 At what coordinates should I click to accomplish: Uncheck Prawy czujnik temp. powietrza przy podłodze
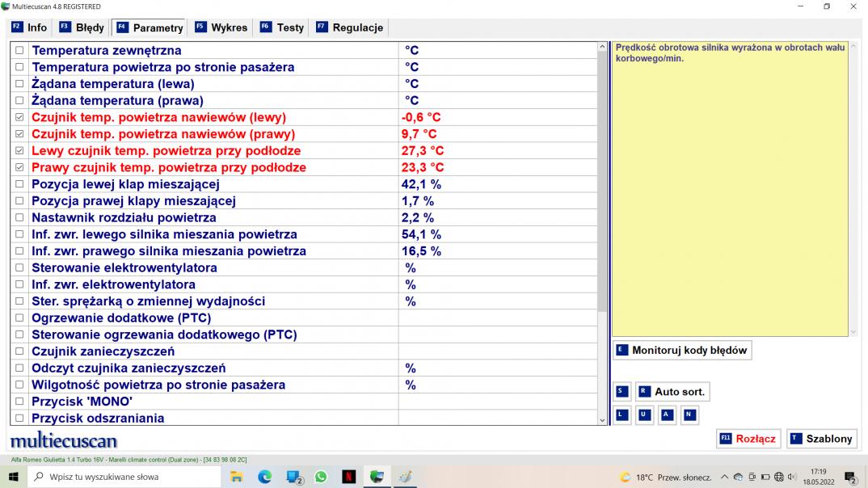20,168
